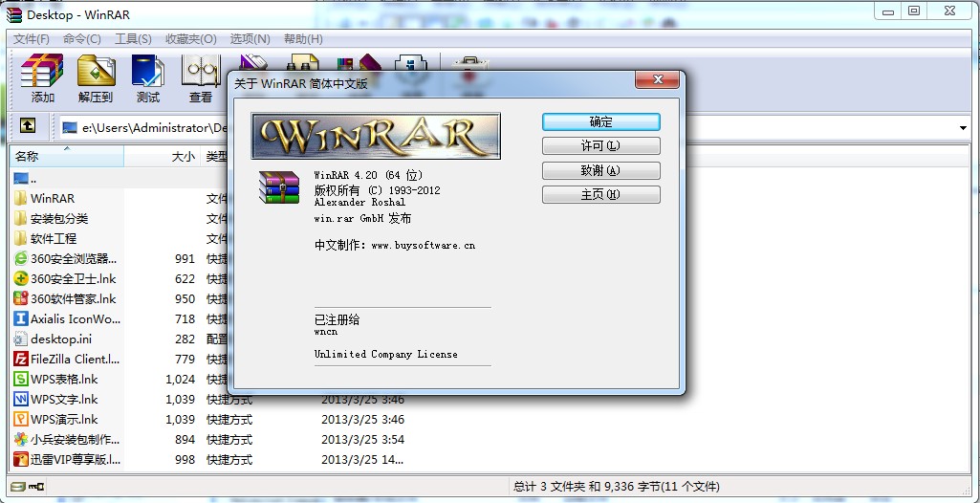This screenshot has height=503, width=980.
Task: Select the Axialis IconWorkshop shortcut file
Action: tap(75, 319)
